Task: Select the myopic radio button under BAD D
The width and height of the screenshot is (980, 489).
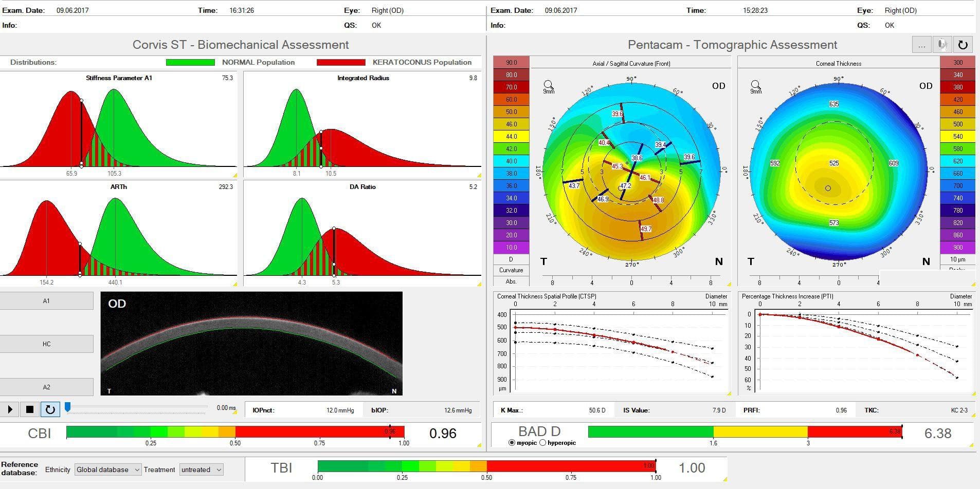Action: tap(511, 443)
